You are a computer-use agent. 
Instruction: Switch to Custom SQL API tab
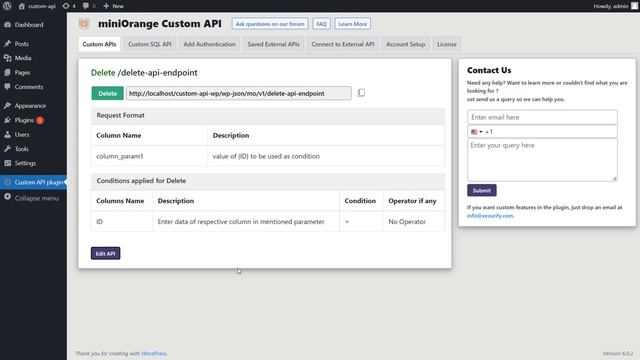coord(150,44)
